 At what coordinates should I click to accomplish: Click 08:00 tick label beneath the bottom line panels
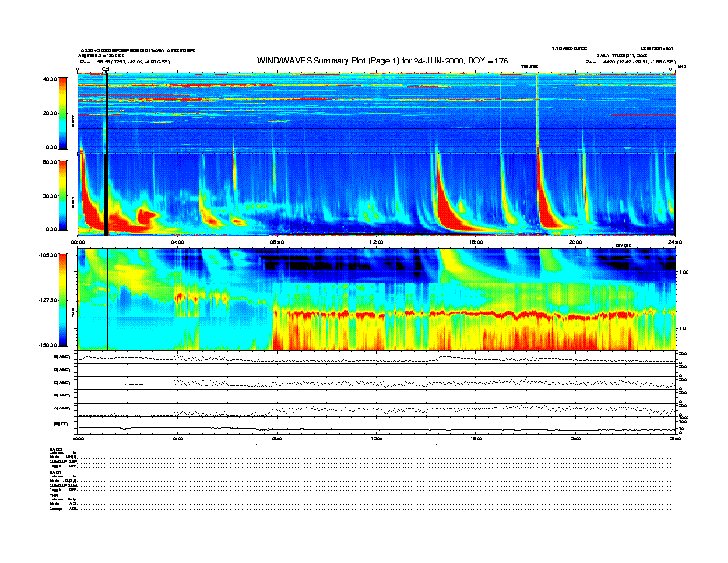pos(277,438)
